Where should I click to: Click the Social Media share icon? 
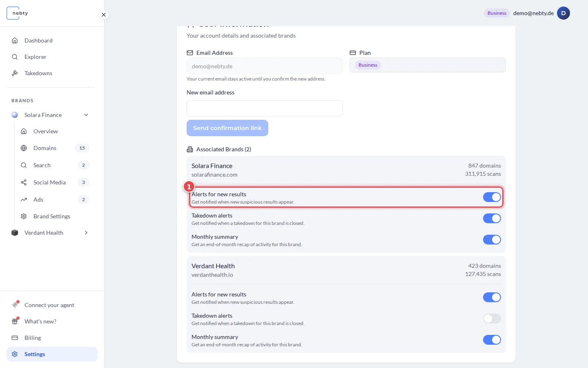click(x=24, y=182)
